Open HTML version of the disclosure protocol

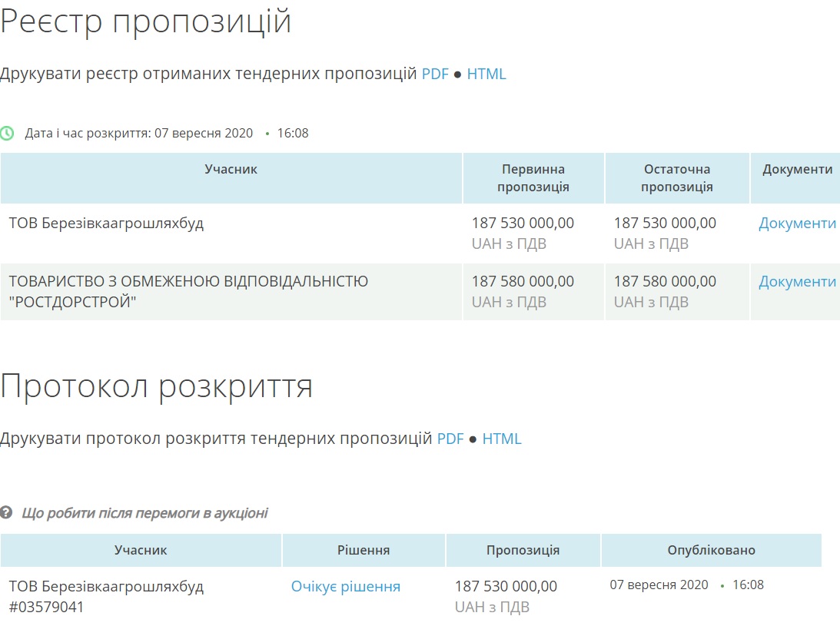(x=501, y=439)
